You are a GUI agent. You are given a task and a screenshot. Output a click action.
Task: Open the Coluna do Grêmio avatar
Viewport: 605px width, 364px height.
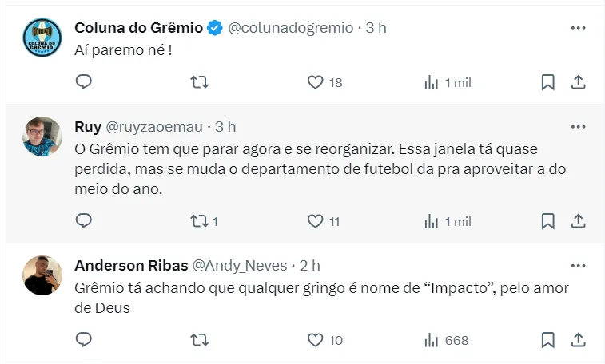pyautogui.click(x=42, y=38)
